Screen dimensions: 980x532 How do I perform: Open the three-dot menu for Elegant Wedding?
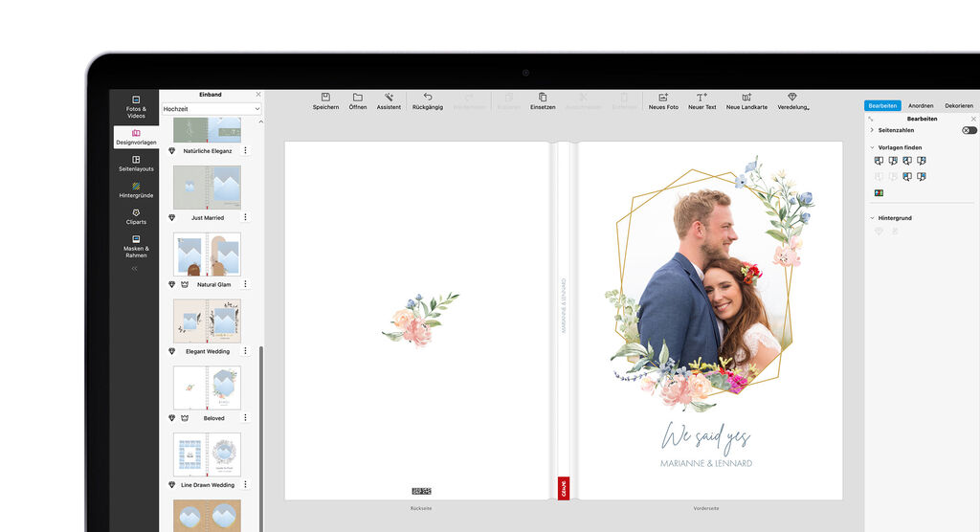coord(246,351)
